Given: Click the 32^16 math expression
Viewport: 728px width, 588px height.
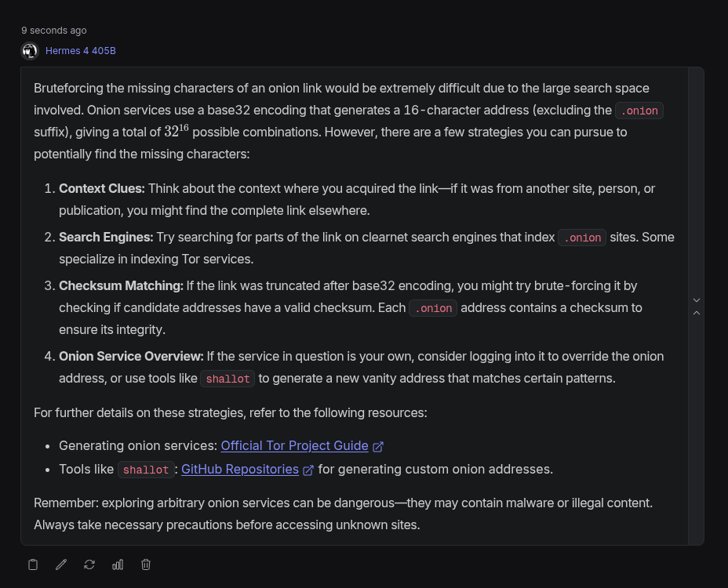Looking at the screenshot, I should coord(177,131).
